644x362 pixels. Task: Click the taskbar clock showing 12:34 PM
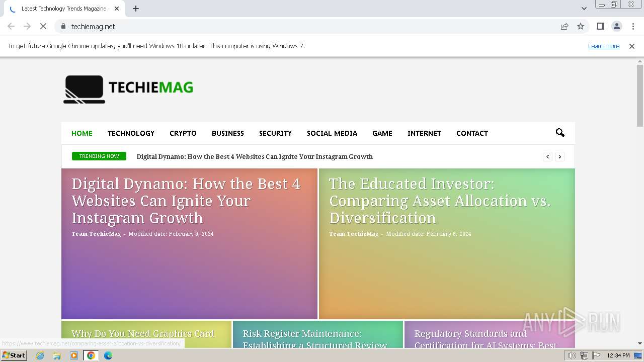tap(618, 355)
